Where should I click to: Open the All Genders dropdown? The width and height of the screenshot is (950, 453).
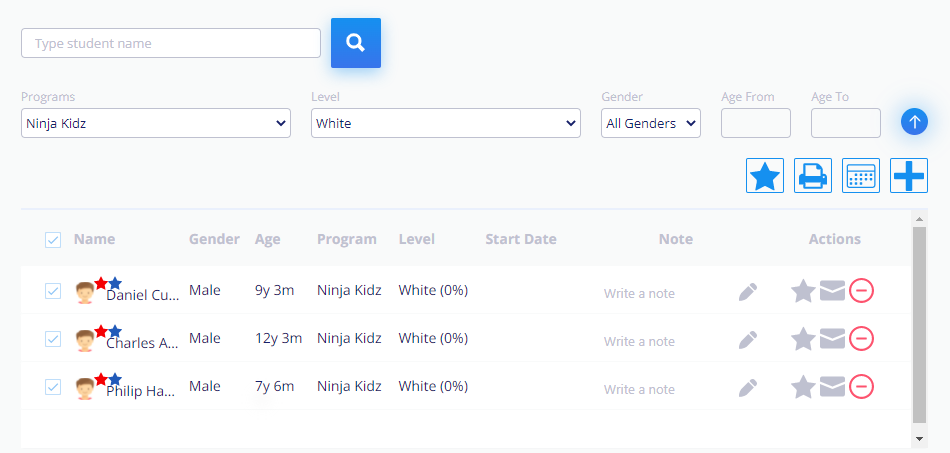650,123
